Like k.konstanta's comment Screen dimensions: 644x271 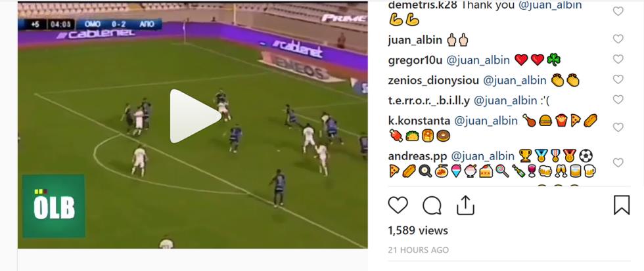(618, 127)
